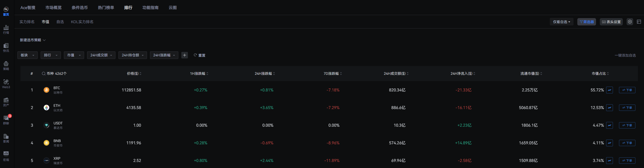Image resolution: width=644 pixels, height=168 pixels.
Task: Expand the 板块 sector dropdown
Action: (x=27, y=55)
